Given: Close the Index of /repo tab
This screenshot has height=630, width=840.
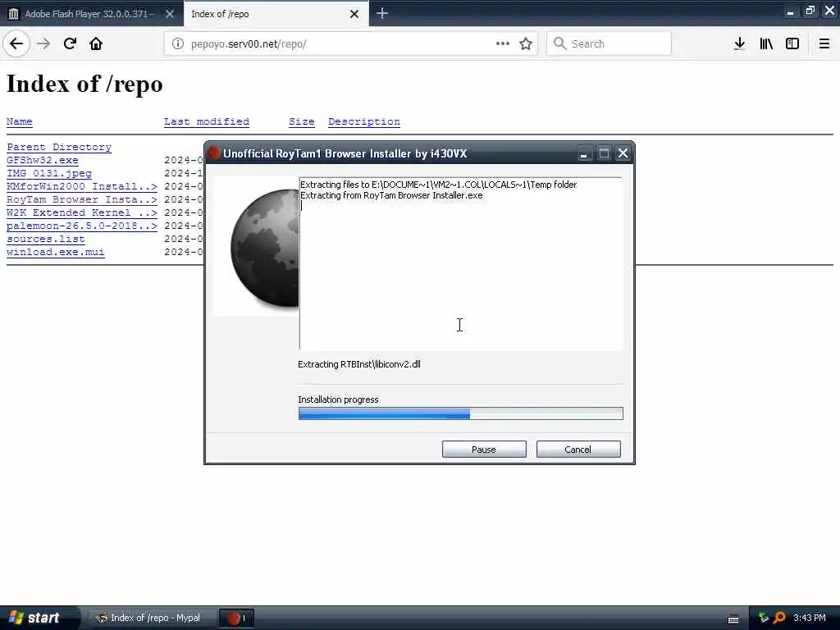Looking at the screenshot, I should [x=354, y=14].
